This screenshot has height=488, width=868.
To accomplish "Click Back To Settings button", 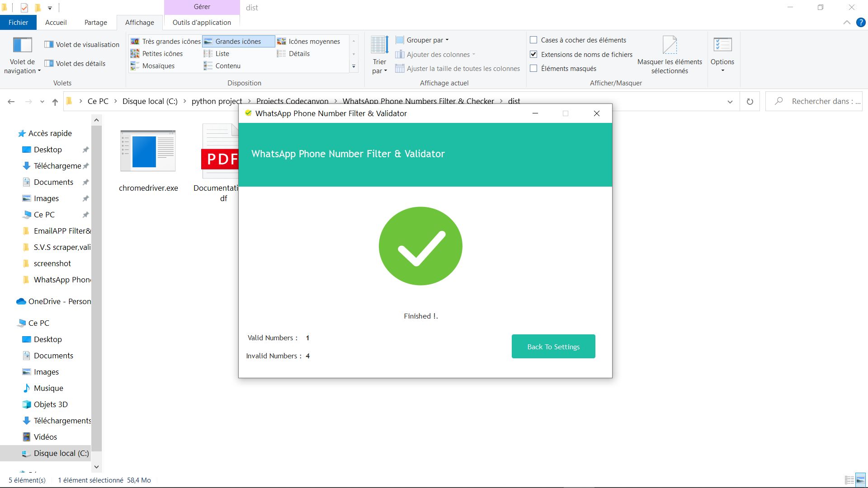I will [x=553, y=347].
